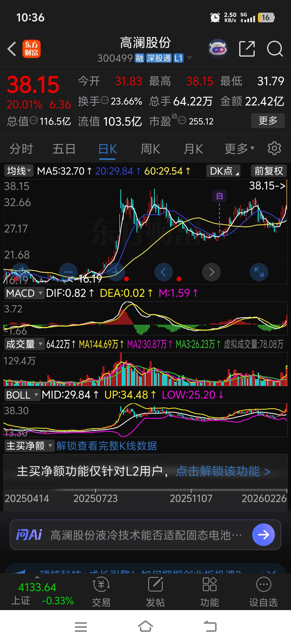Tap DIF:0.82 value

70,293
